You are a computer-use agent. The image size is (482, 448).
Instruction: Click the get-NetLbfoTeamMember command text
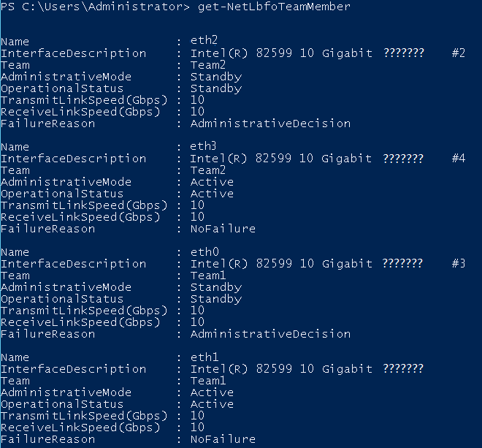click(x=274, y=7)
